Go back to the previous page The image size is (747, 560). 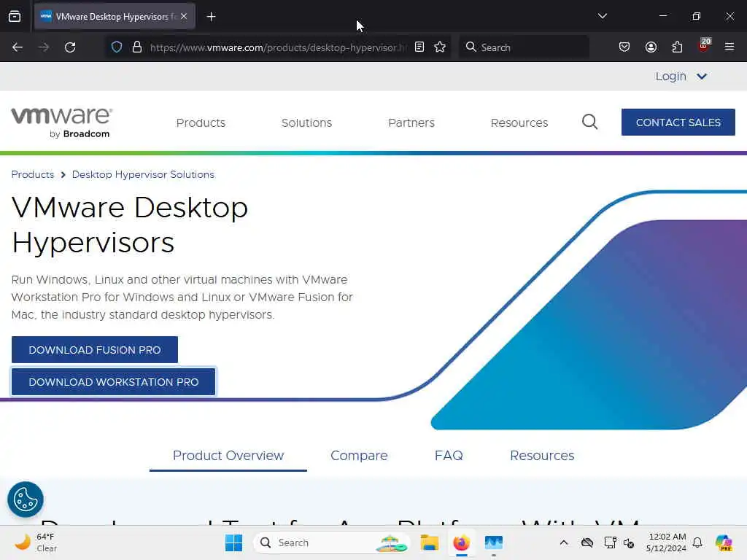pos(18,47)
